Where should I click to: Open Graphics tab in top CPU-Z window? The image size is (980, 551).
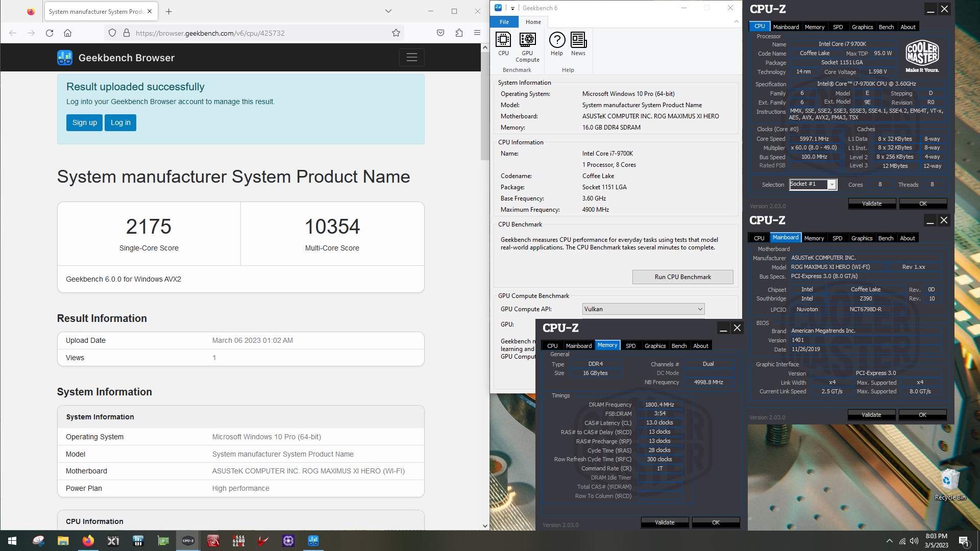point(862,27)
